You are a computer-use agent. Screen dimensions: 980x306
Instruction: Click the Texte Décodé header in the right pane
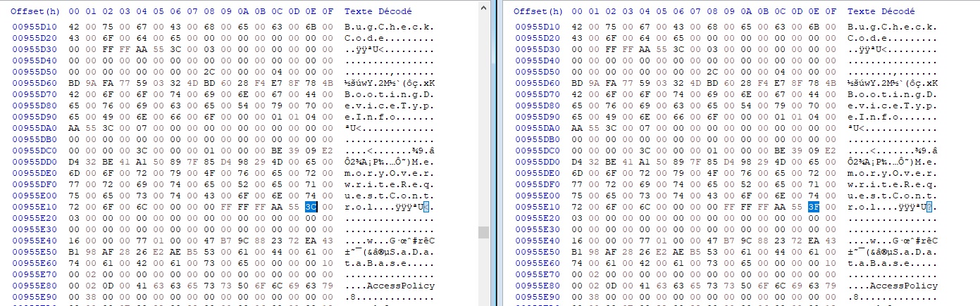pyautogui.click(x=881, y=11)
